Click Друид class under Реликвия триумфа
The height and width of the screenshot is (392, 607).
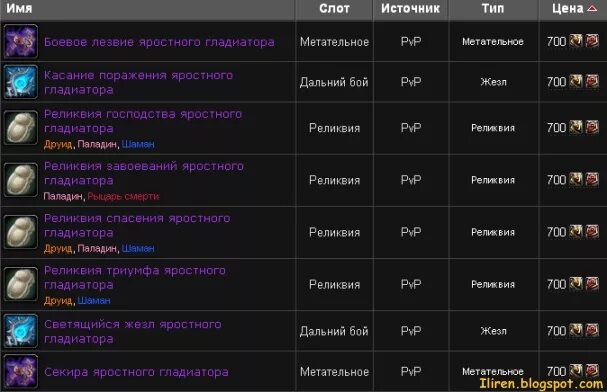58,301
